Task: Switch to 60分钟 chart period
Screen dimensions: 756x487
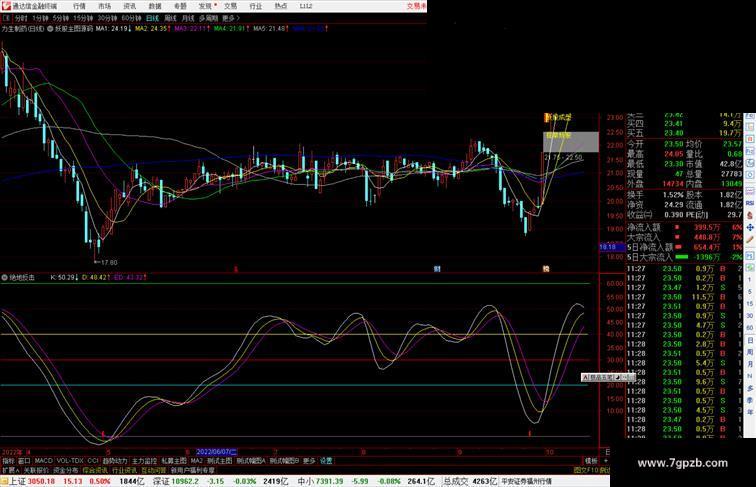Action: pos(131,18)
